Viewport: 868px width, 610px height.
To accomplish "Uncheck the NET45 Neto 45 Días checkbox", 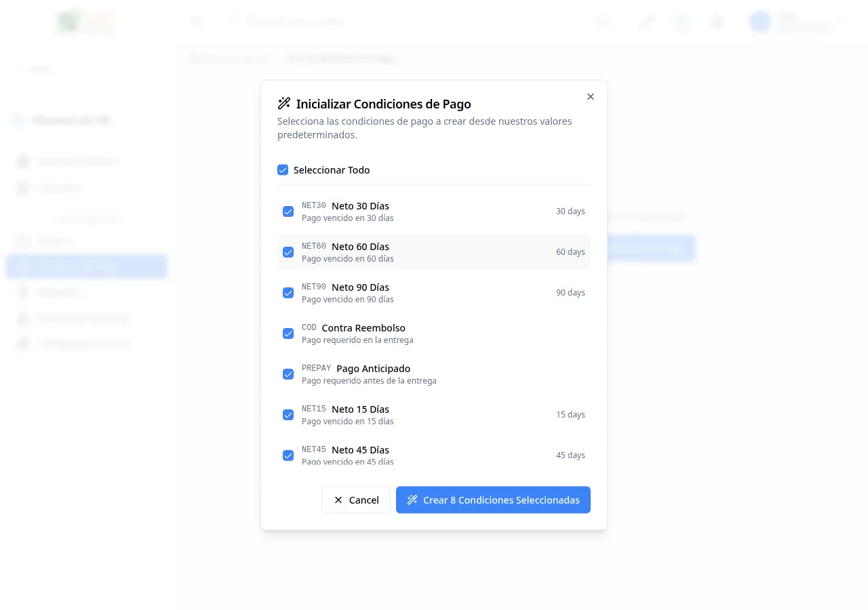I will coord(288,455).
